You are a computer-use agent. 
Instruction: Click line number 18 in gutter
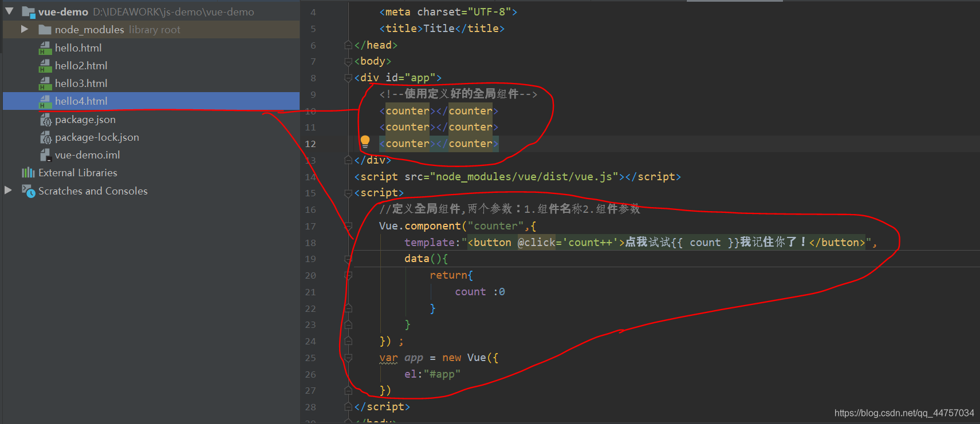[x=310, y=243]
